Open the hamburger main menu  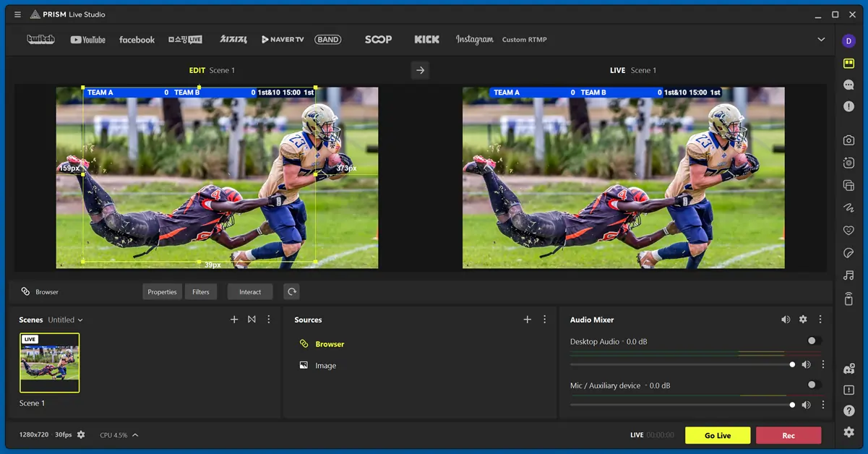[x=17, y=14]
